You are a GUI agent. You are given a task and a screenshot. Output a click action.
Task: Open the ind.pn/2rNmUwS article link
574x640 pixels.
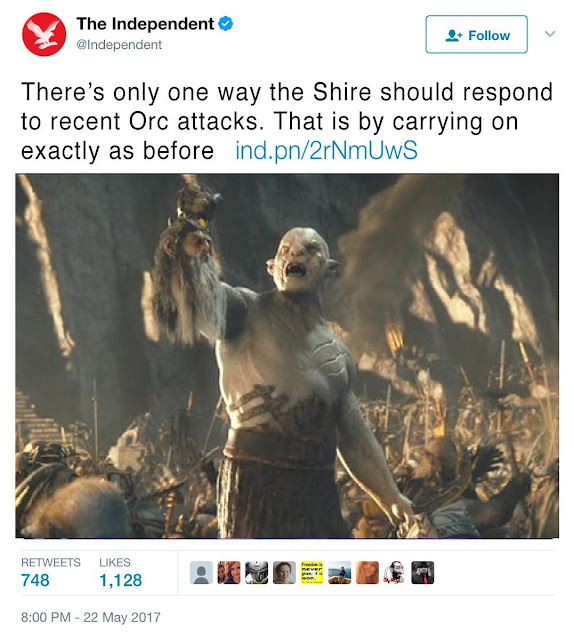pyautogui.click(x=326, y=150)
